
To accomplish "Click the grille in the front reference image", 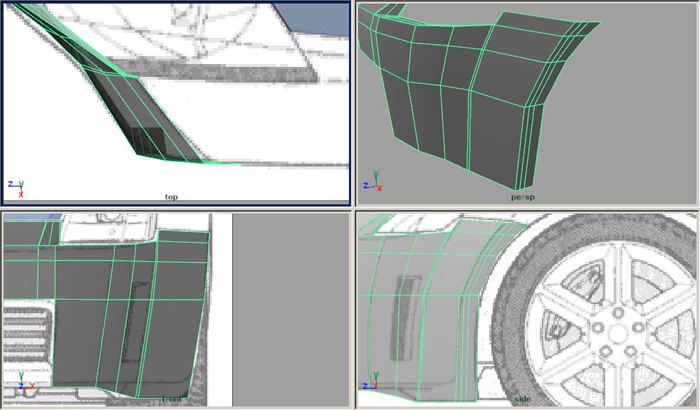I will [x=25, y=340].
